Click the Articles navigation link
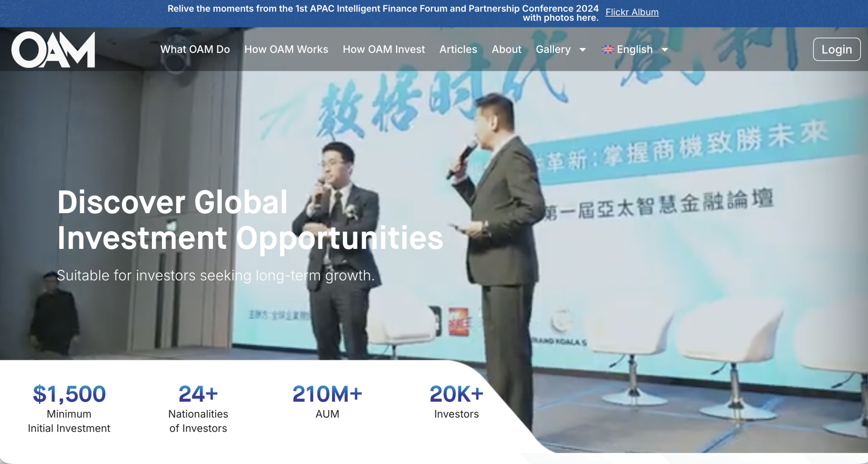The image size is (868, 464). pyautogui.click(x=458, y=49)
